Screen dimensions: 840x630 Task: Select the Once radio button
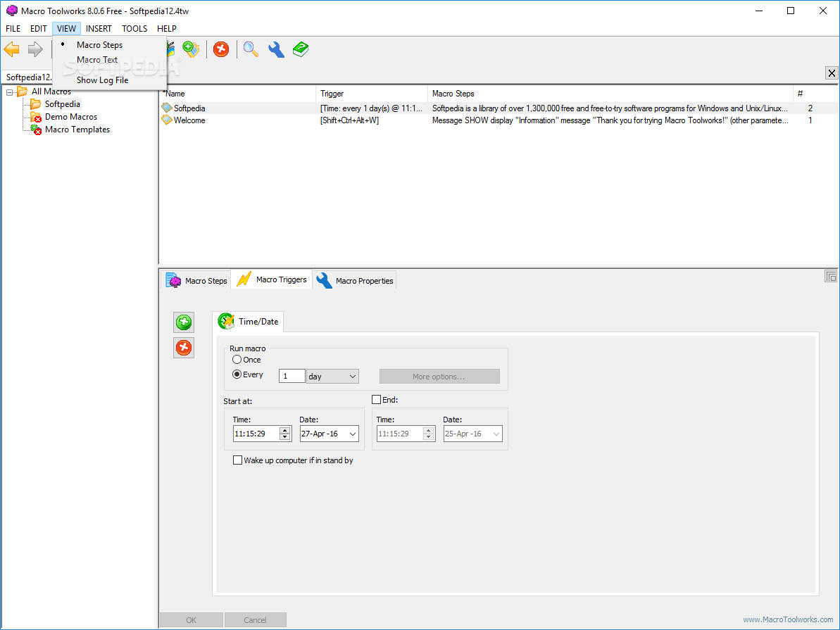click(237, 360)
